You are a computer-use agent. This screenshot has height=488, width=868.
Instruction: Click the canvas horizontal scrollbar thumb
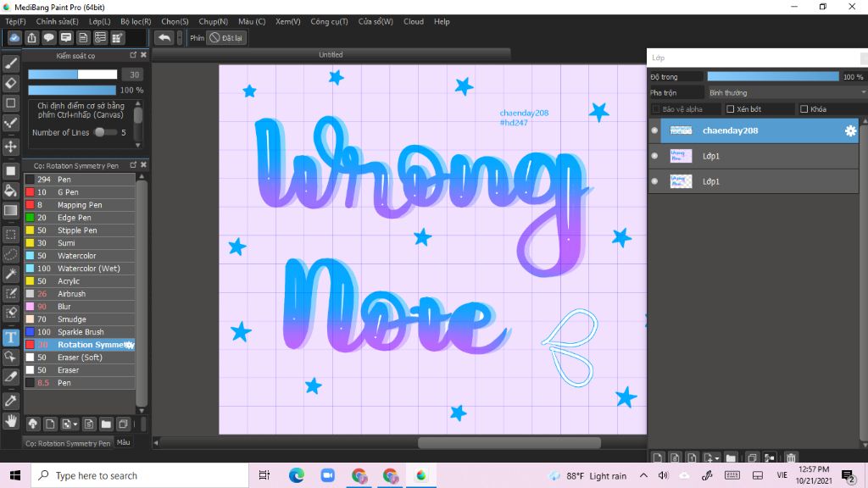tap(509, 442)
